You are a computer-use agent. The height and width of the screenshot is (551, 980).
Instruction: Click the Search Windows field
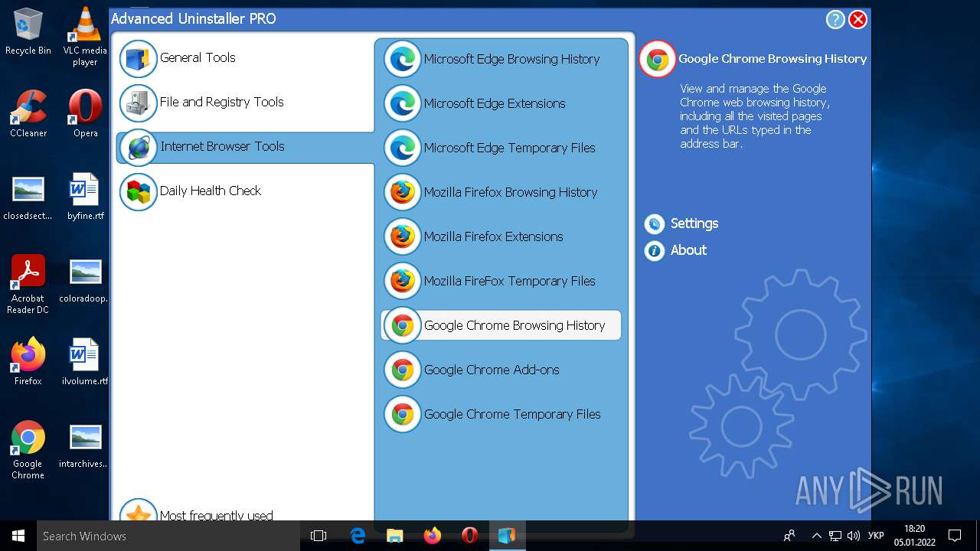point(168,536)
